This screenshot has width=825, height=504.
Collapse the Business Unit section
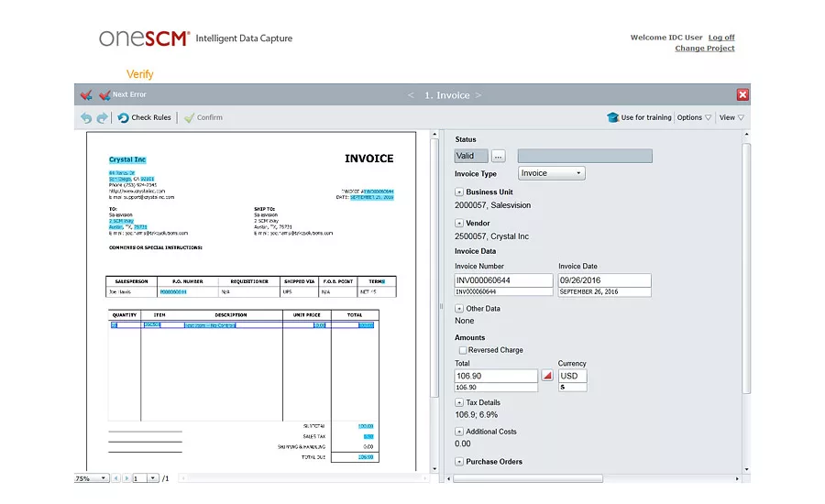[x=459, y=192]
